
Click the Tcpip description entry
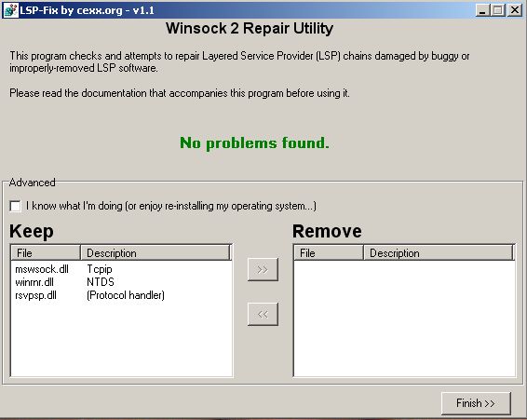pos(100,269)
